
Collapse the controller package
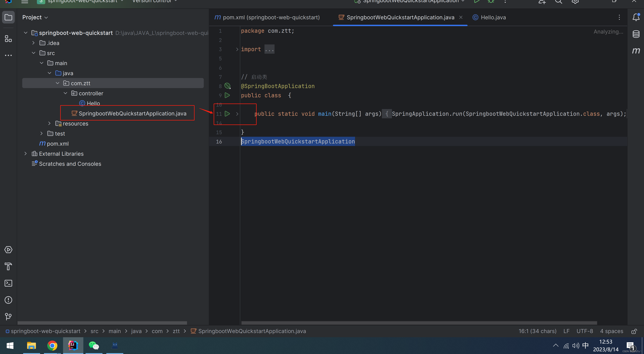click(66, 93)
